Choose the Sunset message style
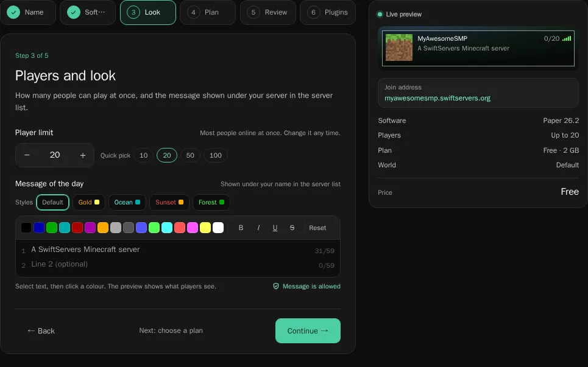The width and height of the screenshot is (588, 367). click(x=169, y=202)
